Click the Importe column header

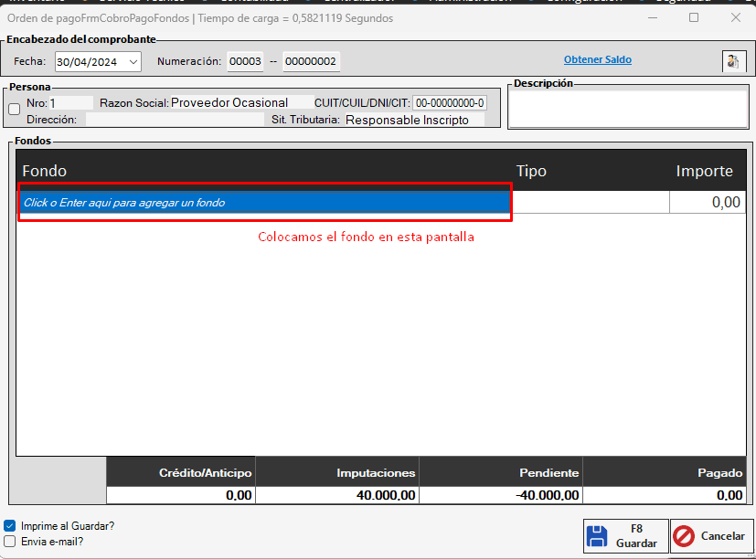[704, 171]
